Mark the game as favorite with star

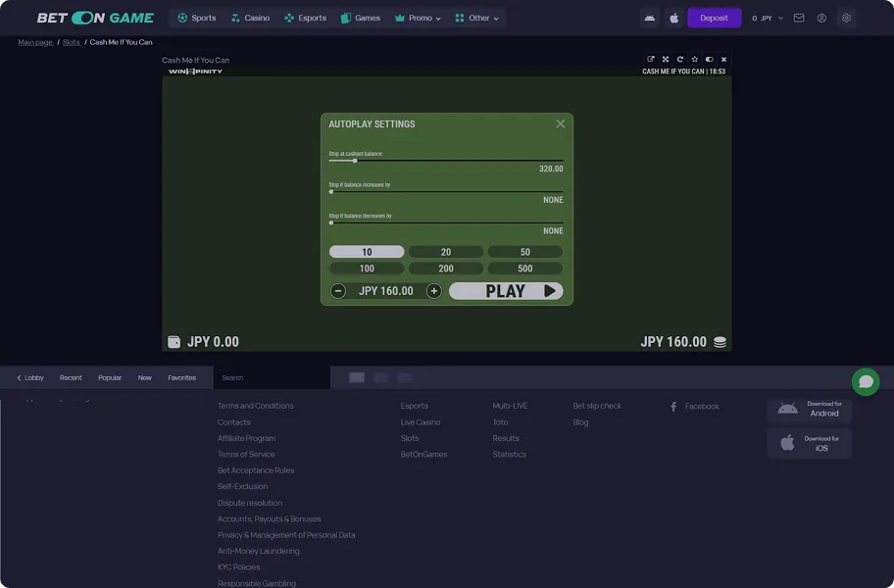pyautogui.click(x=694, y=59)
